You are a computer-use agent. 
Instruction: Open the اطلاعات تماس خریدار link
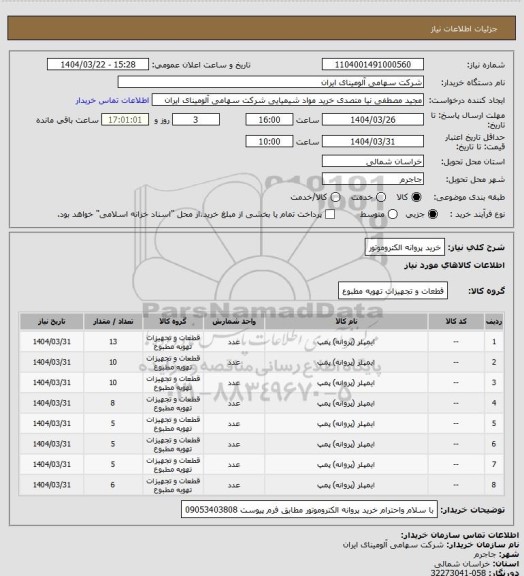(x=112, y=100)
